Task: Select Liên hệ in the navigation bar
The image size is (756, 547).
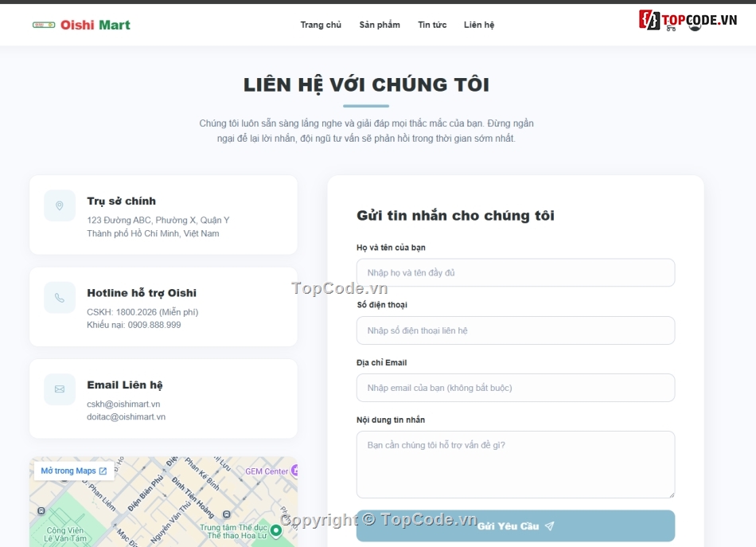Action: point(479,25)
